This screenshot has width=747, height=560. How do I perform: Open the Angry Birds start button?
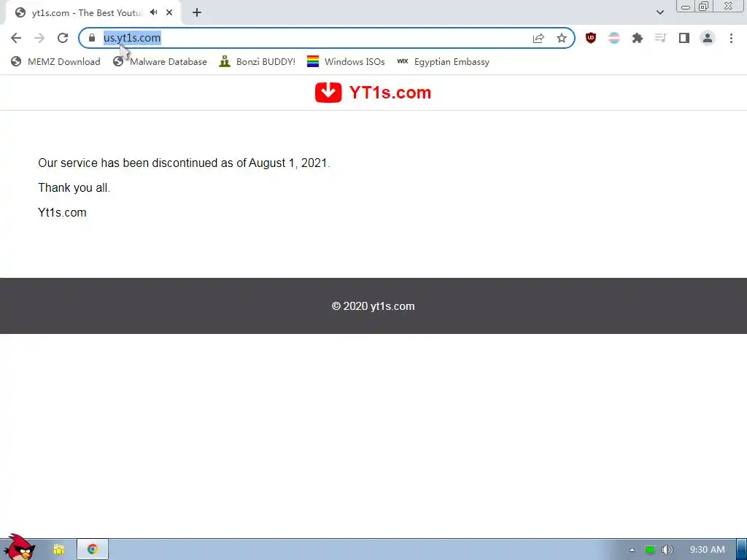[19, 548]
